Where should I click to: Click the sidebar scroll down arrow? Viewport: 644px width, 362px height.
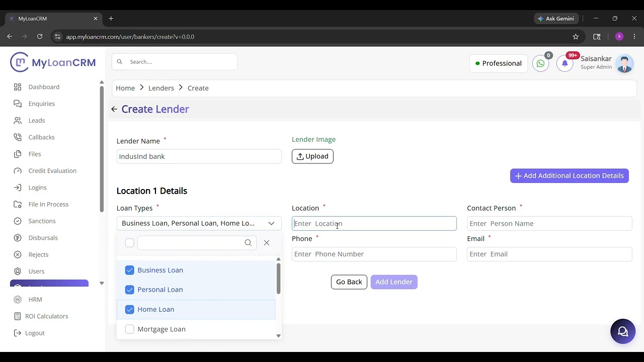tap(102, 283)
